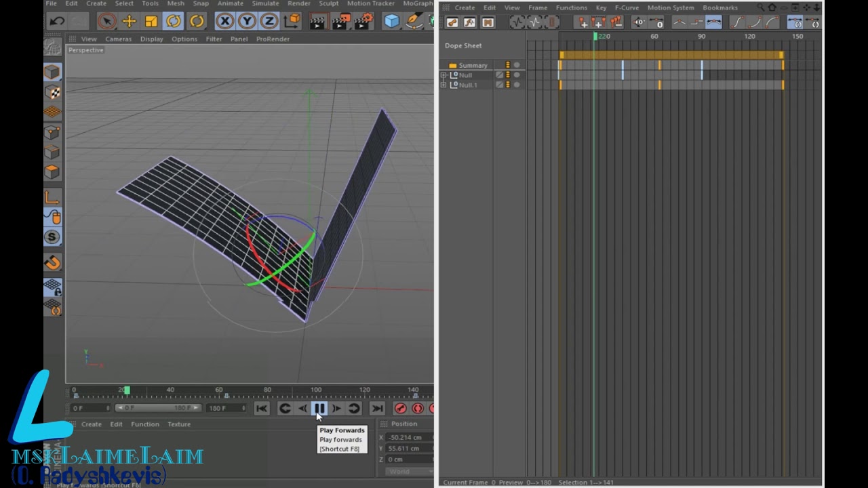This screenshot has height=488, width=868.
Task: Toggle Z axis lock
Action: (x=269, y=21)
